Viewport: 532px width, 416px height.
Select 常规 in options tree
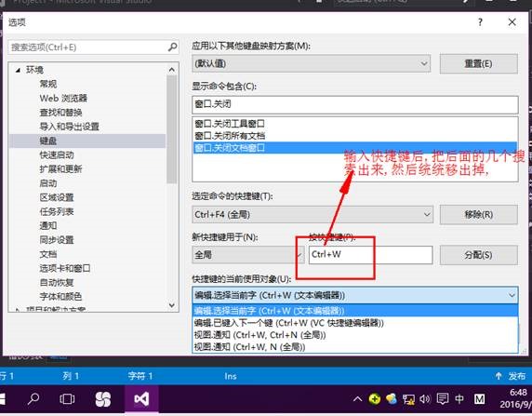coord(48,84)
